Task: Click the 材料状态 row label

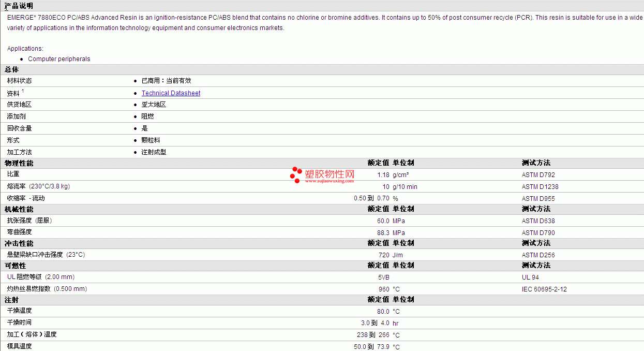Action: (x=19, y=81)
